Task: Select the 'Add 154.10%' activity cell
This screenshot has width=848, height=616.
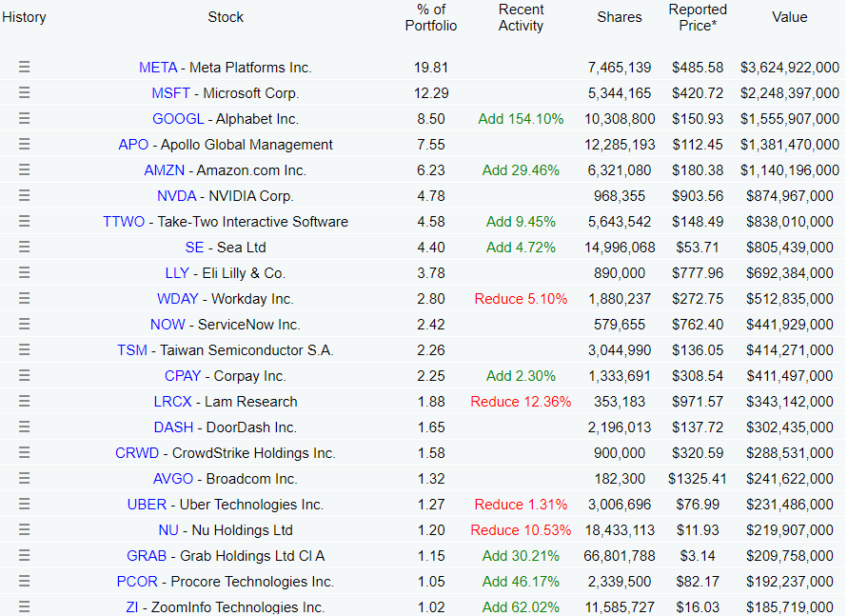Action: coord(521,119)
